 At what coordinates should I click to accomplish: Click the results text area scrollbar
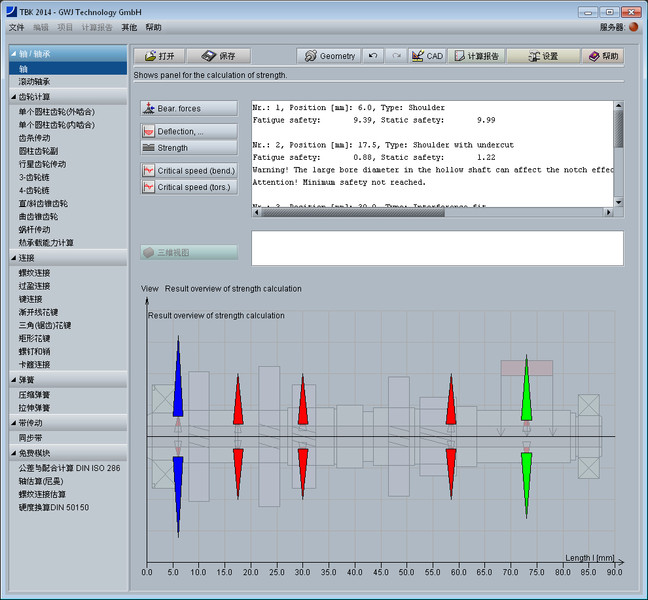pyautogui.click(x=618, y=130)
